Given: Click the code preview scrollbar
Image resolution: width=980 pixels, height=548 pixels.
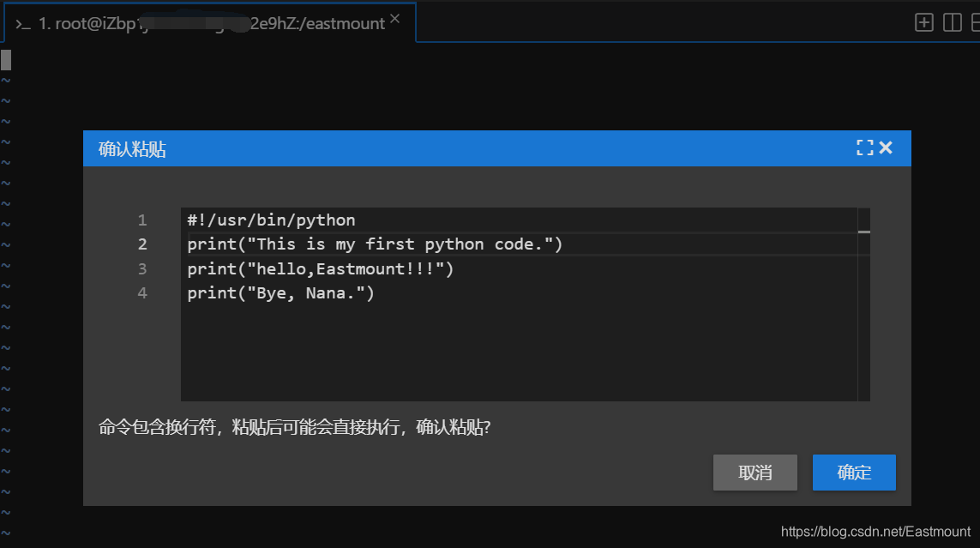Looking at the screenshot, I should (x=863, y=304).
